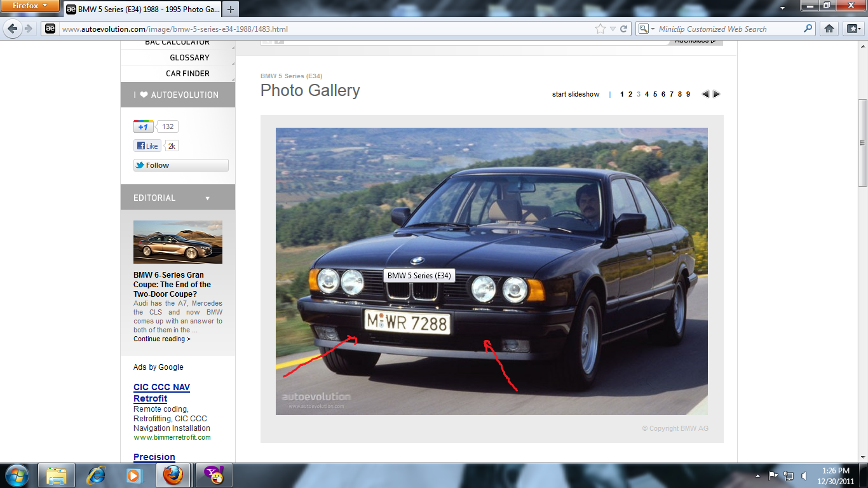Open the bookmarks menu button
The image size is (868, 488).
(x=853, y=29)
